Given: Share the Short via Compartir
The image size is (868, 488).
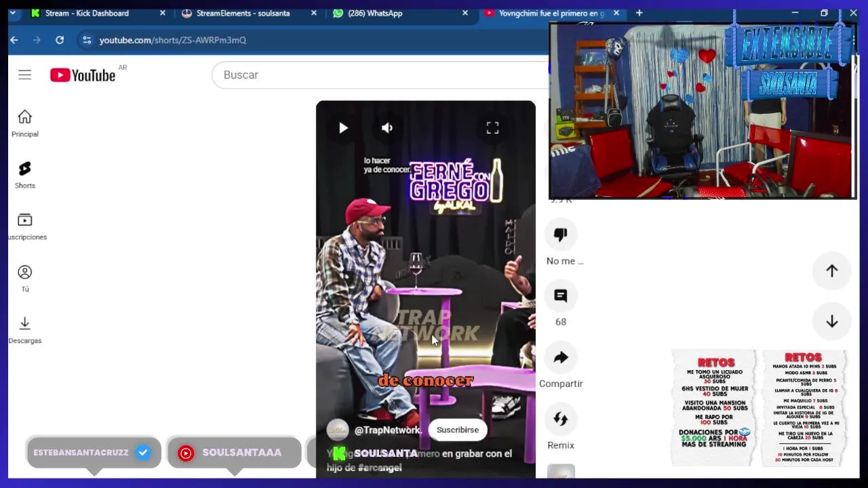Looking at the screenshot, I should click(x=561, y=358).
